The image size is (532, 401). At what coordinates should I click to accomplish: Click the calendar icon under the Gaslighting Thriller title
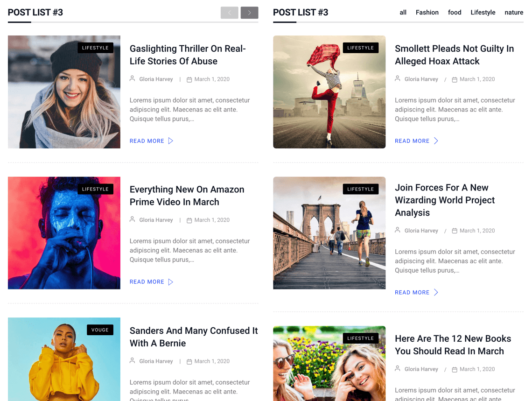pos(189,79)
